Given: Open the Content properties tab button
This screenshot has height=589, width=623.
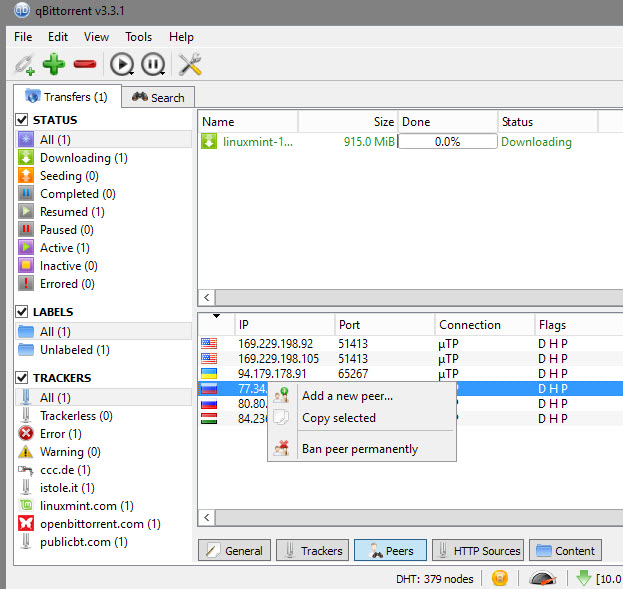Looking at the screenshot, I should (x=565, y=550).
